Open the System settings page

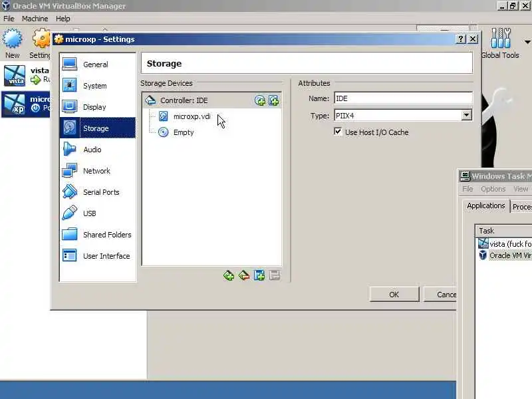[x=98, y=86]
